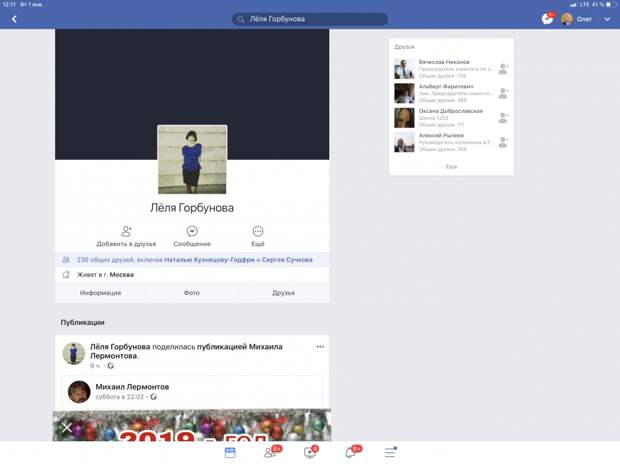Open post options three-dots menu
This screenshot has height=464, width=620.
(320, 347)
